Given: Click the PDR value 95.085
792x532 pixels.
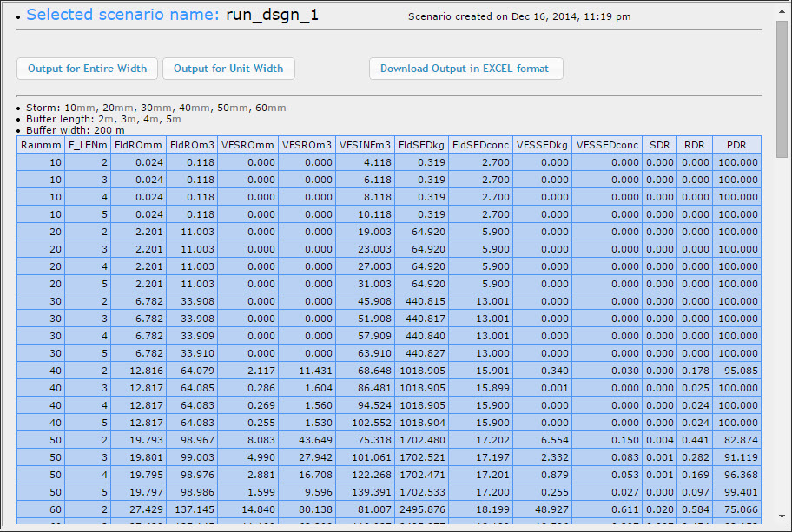Looking at the screenshot, I should (x=736, y=371).
